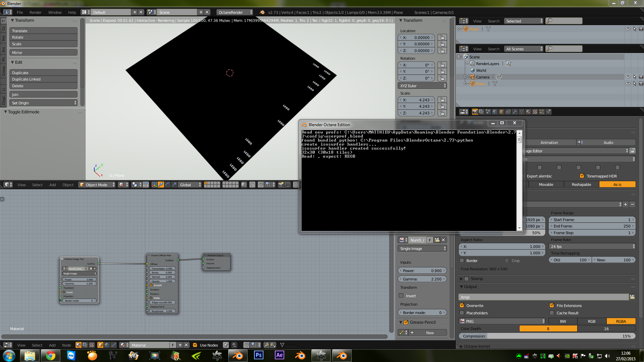Toggle the Tonemapped HDR checkbox

click(x=582, y=176)
